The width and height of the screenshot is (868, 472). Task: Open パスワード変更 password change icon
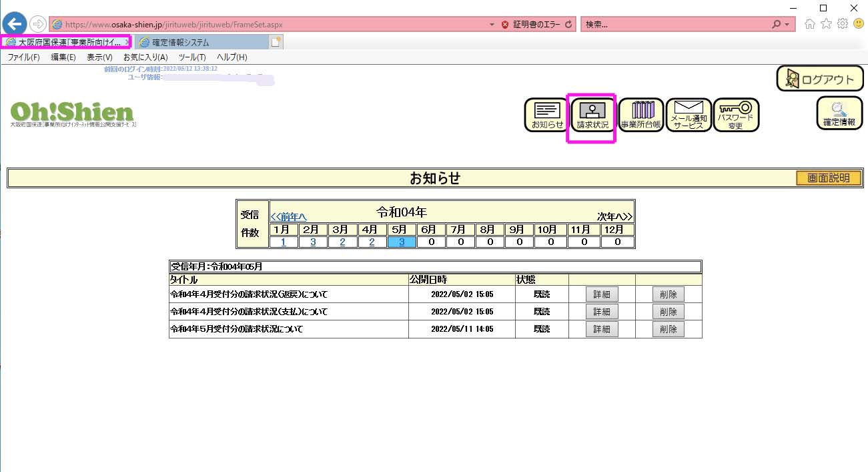tap(736, 115)
